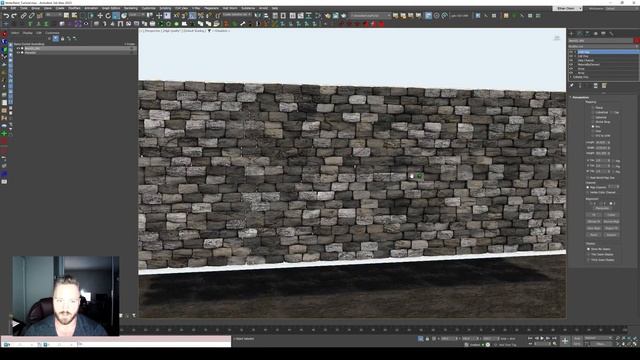Image resolution: width=640 pixels, height=360 pixels.
Task: Click Remove Modifier trash icon
Action: (596, 86)
